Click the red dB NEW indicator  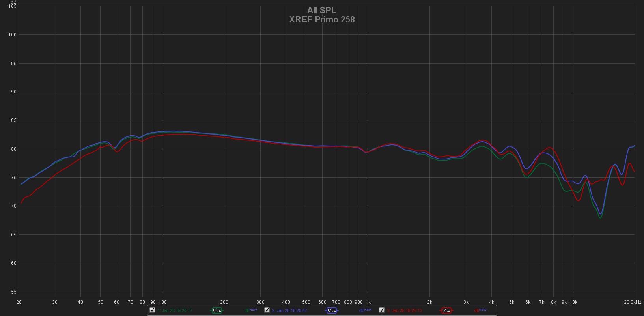coord(480,310)
